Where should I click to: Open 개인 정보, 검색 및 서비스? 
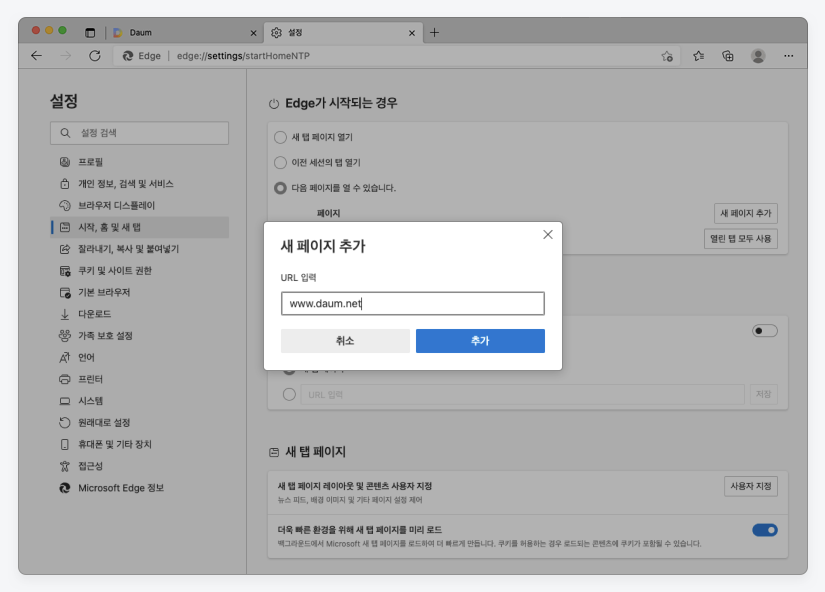[139, 184]
